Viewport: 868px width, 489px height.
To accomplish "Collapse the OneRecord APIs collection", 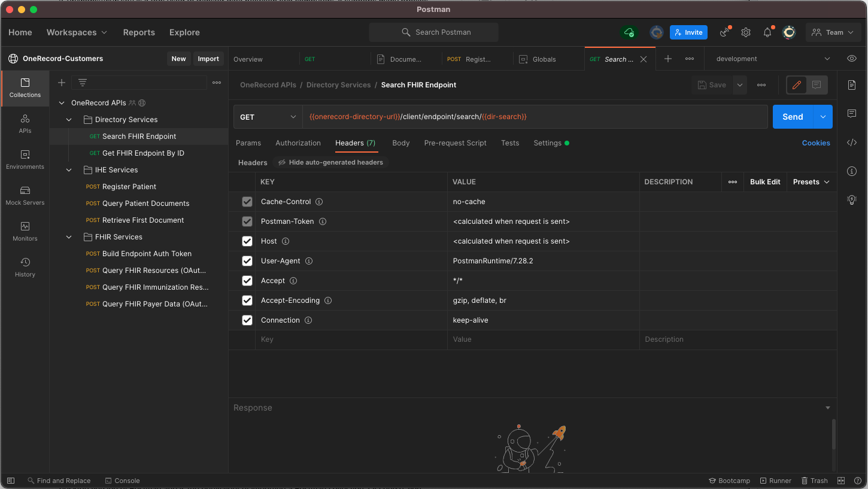I will coord(62,103).
